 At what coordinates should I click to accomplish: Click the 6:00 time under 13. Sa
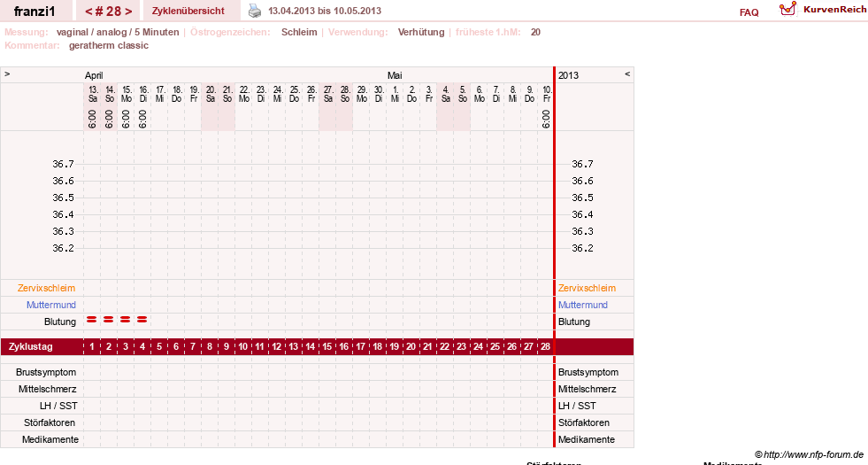coord(92,120)
